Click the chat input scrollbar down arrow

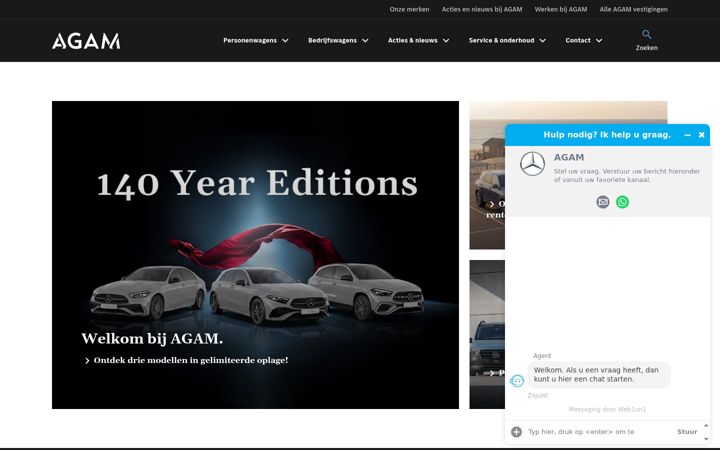coord(706,439)
